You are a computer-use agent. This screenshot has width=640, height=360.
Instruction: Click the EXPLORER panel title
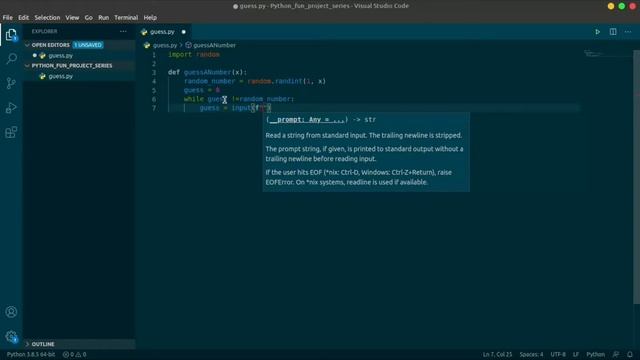click(44, 31)
